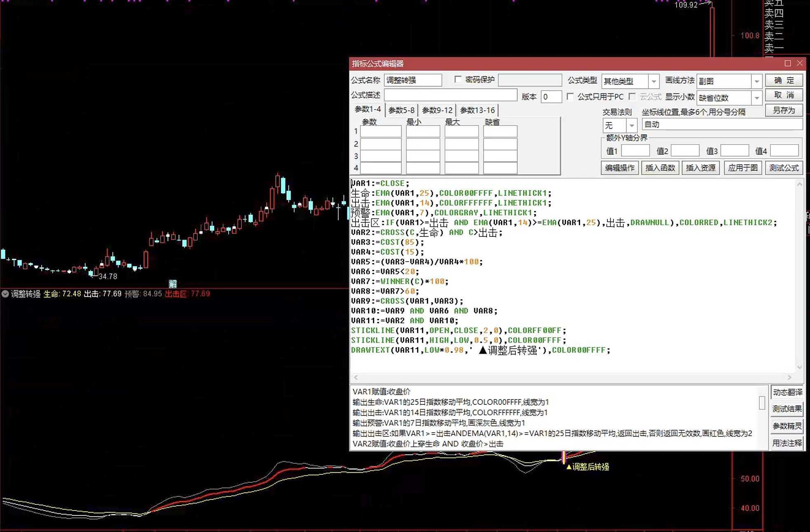
Task: Open the 编辑操作 edit operations button
Action: [620, 168]
